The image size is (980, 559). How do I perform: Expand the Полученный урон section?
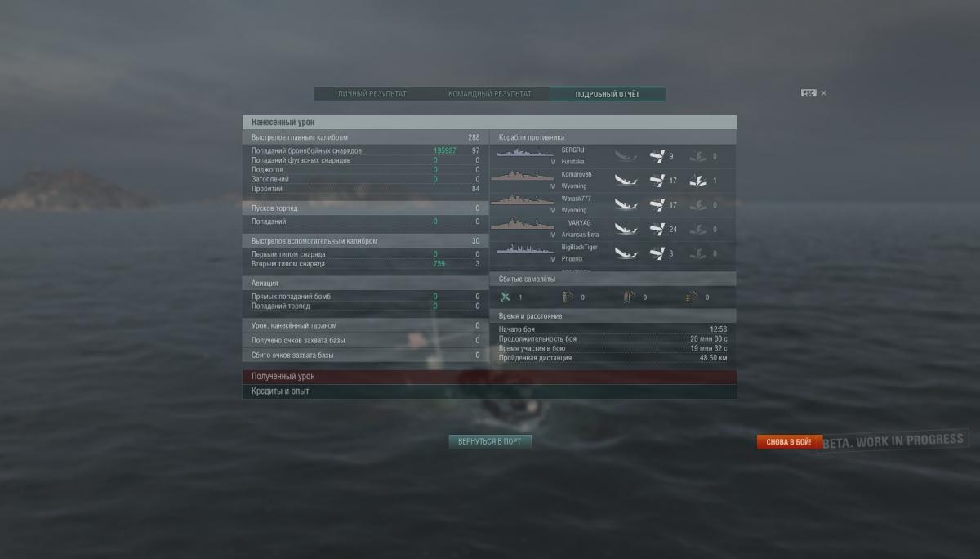489,377
